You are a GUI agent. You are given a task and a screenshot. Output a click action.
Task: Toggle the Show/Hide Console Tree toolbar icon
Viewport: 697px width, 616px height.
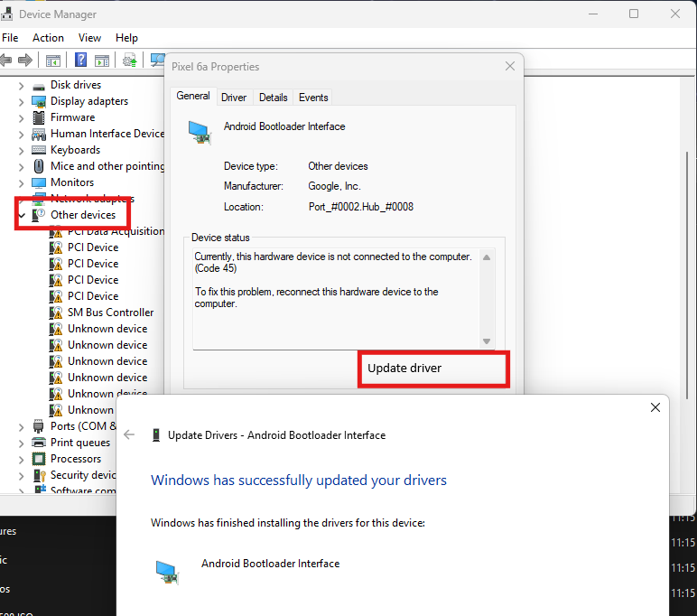[53, 60]
